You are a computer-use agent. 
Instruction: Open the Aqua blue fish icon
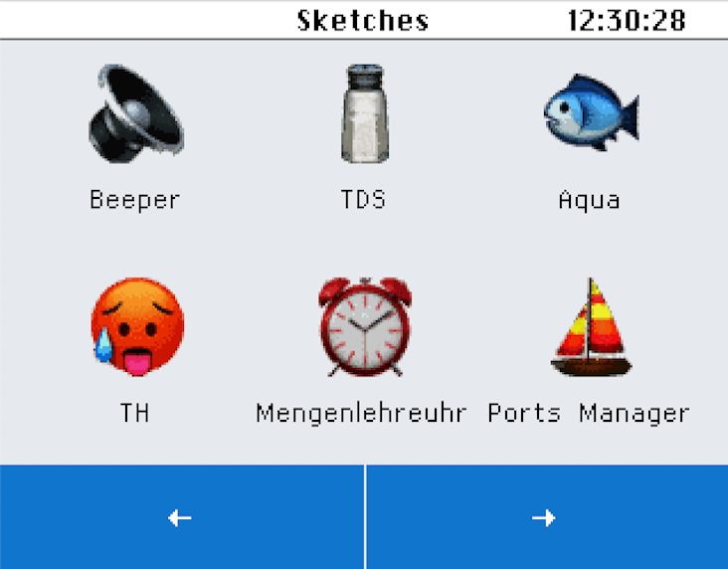click(x=591, y=112)
